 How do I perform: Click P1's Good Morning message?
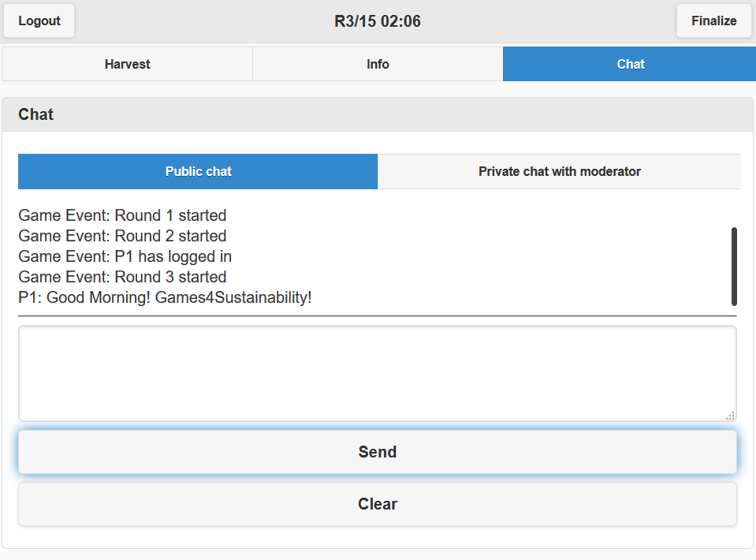click(x=165, y=297)
